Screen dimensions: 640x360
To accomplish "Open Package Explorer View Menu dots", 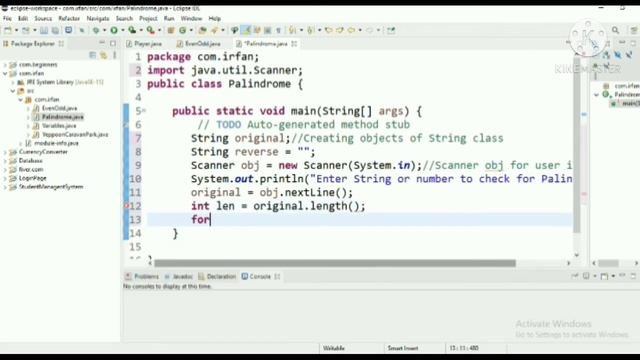I will point(115,55).
